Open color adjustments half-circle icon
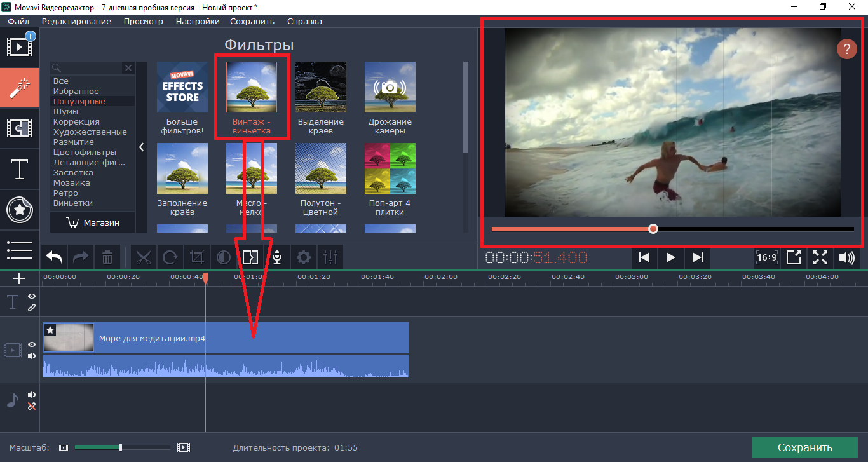The width and height of the screenshot is (868, 462). coord(224,257)
